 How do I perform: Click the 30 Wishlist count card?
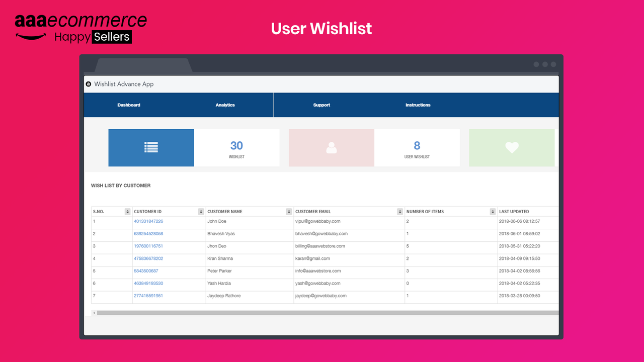click(x=236, y=147)
